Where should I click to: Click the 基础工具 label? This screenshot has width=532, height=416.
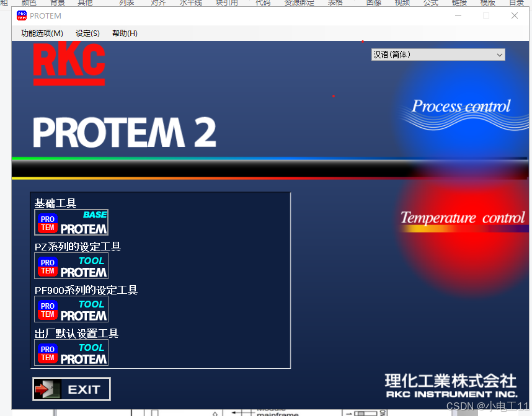[x=55, y=203]
